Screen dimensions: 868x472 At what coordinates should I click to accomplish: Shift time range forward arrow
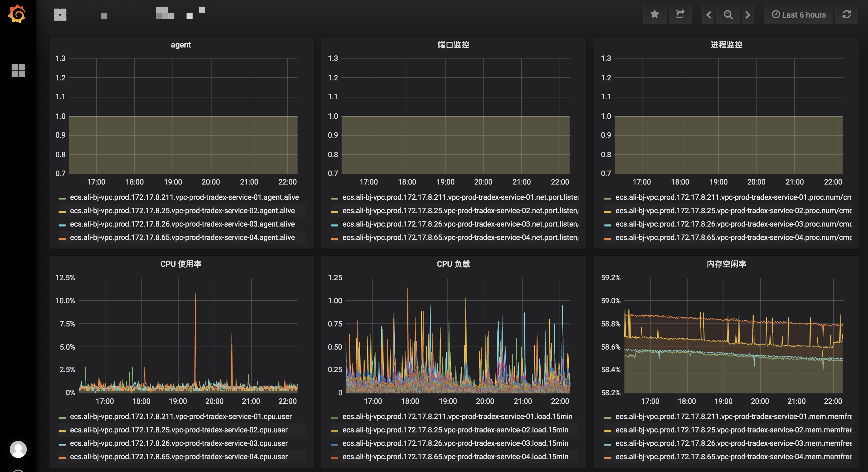pos(747,15)
